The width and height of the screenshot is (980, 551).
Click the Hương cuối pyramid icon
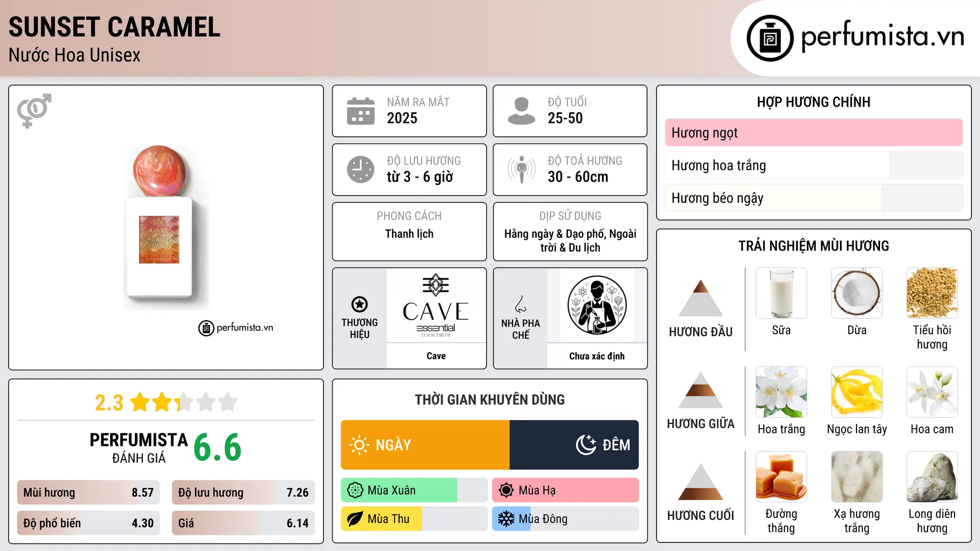point(701,482)
